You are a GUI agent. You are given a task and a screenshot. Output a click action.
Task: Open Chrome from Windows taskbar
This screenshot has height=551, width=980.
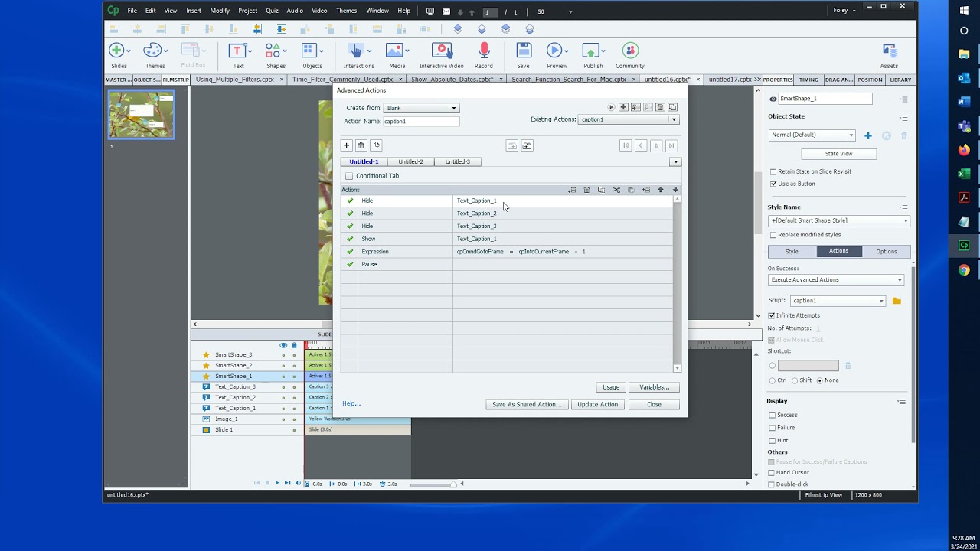coord(964,269)
